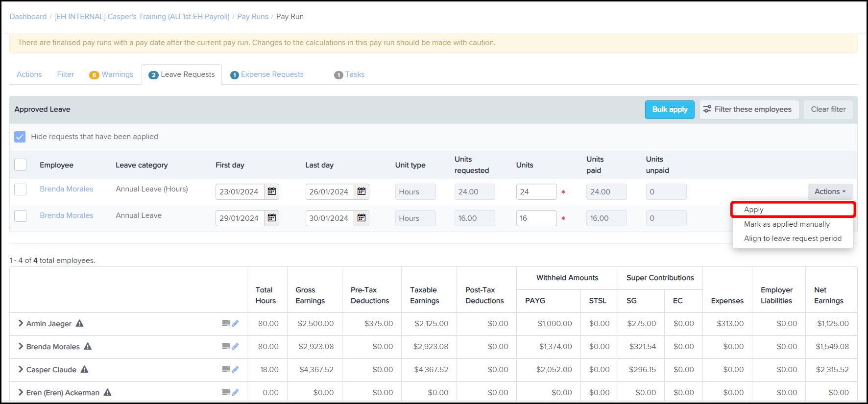The height and width of the screenshot is (404, 868).
Task: Click the Bulk apply button
Action: (670, 109)
